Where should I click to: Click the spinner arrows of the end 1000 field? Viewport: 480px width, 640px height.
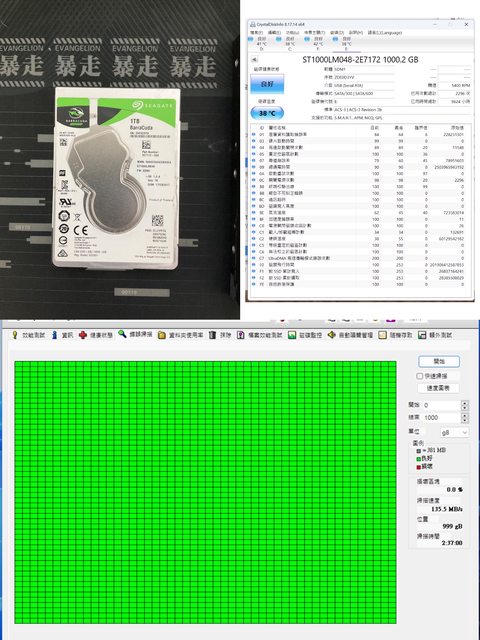[464, 418]
